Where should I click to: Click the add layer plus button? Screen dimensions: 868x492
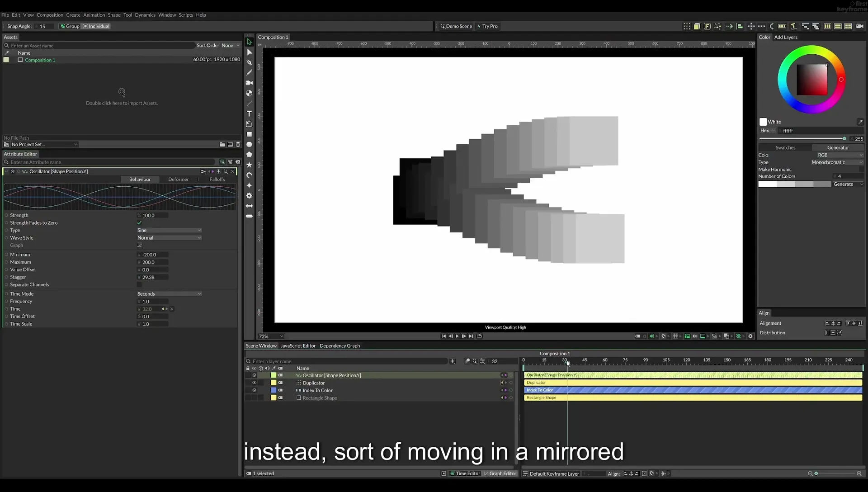point(452,361)
